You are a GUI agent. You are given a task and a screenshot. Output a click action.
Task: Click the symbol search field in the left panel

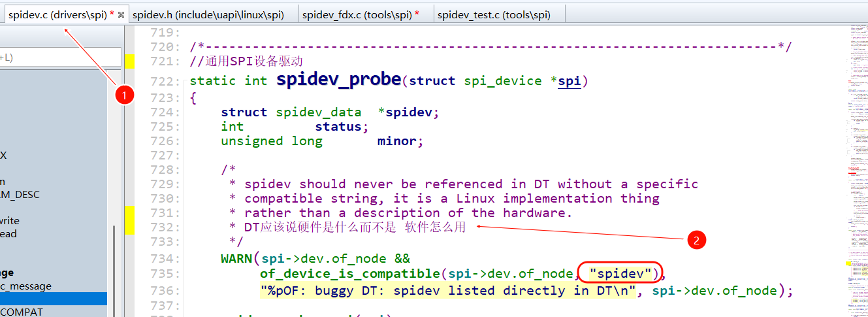pos(60,58)
